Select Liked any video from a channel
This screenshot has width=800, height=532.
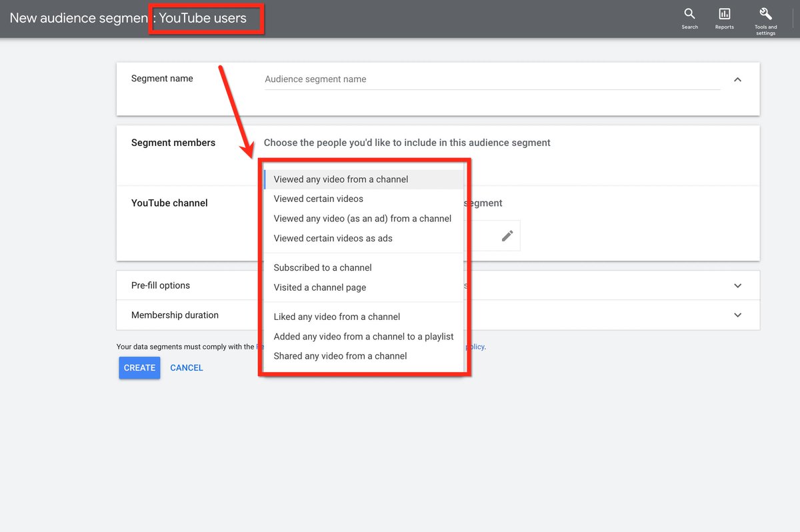click(363, 317)
